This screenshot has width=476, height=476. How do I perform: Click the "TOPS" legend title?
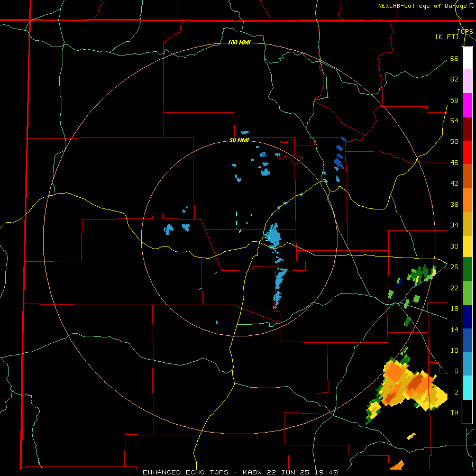click(x=465, y=31)
